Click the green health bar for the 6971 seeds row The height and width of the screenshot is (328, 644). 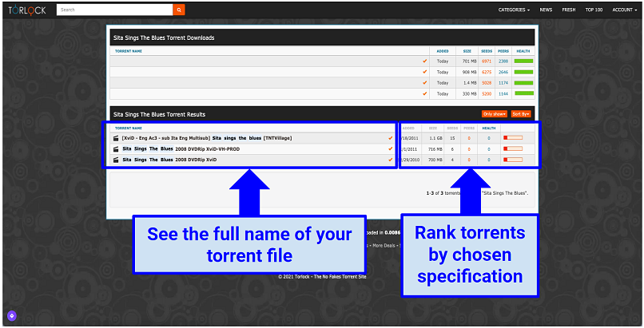pos(523,61)
